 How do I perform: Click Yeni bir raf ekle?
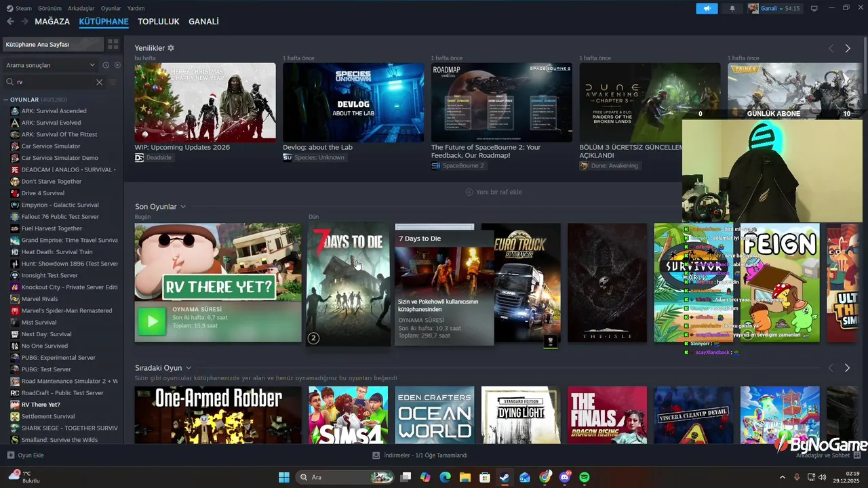[494, 192]
